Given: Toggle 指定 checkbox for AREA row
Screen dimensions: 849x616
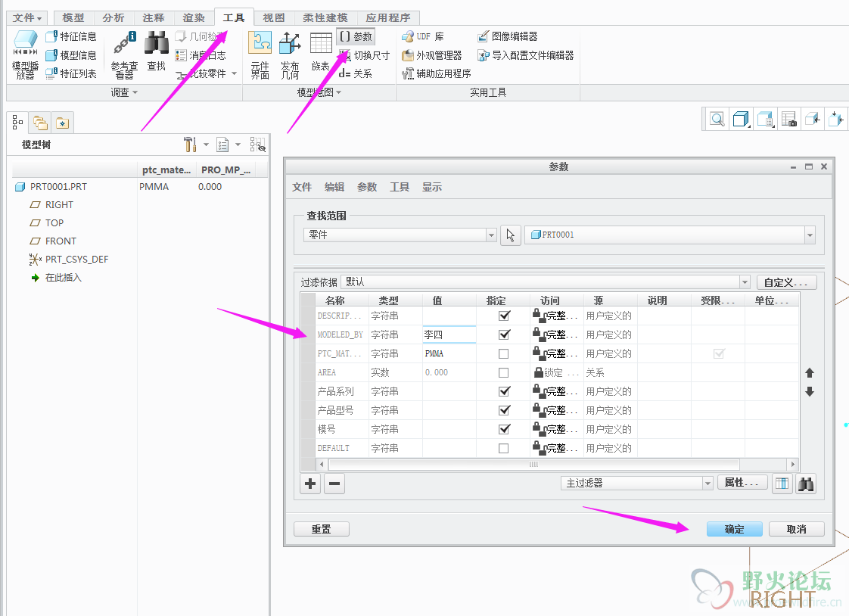Looking at the screenshot, I should [503, 372].
